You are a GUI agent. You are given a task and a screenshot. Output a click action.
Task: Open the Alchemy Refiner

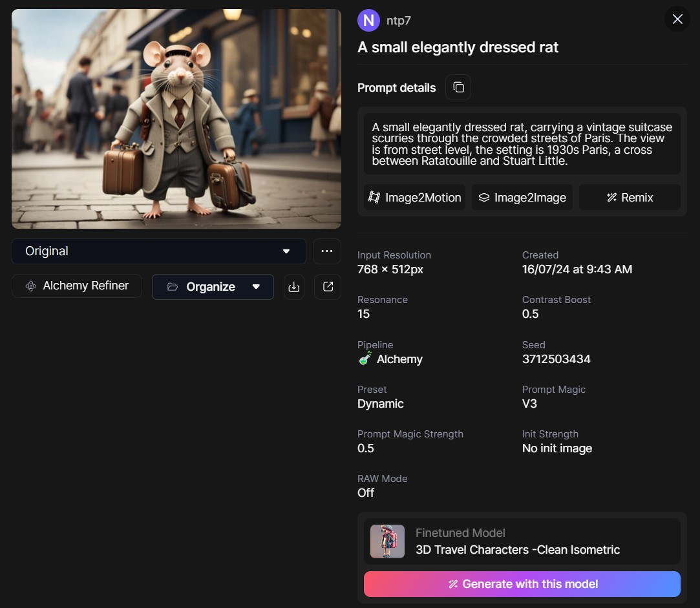(77, 286)
